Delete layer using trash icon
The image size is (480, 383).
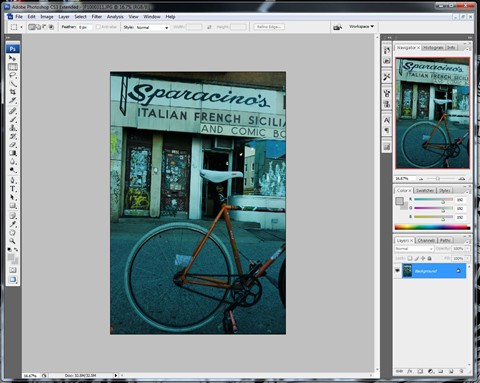[462, 371]
